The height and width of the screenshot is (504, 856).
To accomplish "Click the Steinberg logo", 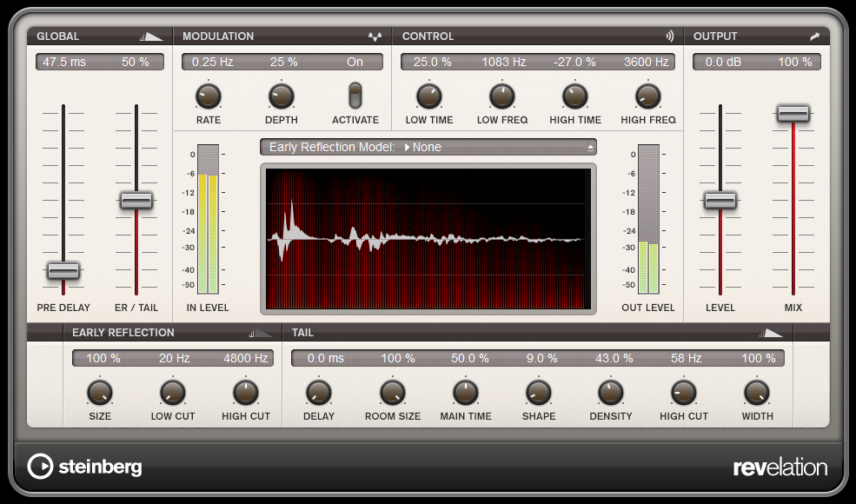I will (84, 467).
